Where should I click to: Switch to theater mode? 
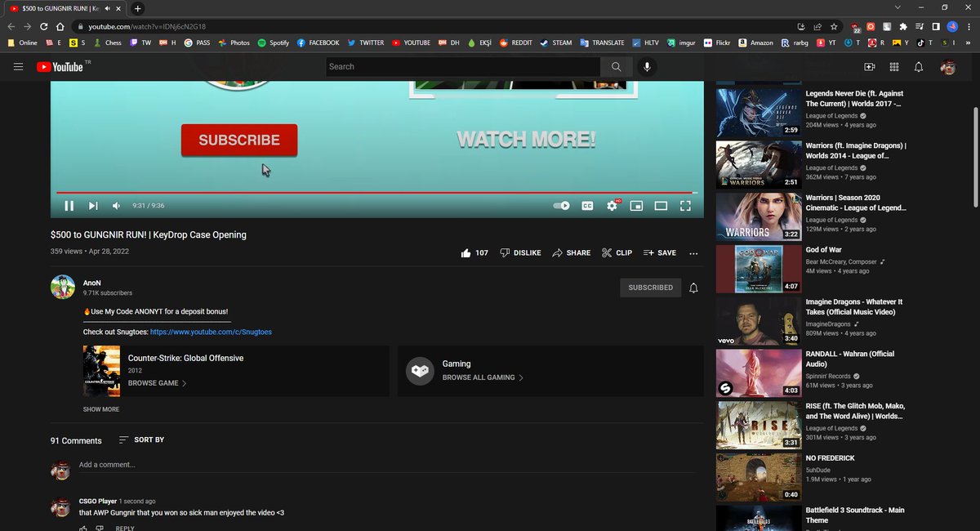[661, 206]
